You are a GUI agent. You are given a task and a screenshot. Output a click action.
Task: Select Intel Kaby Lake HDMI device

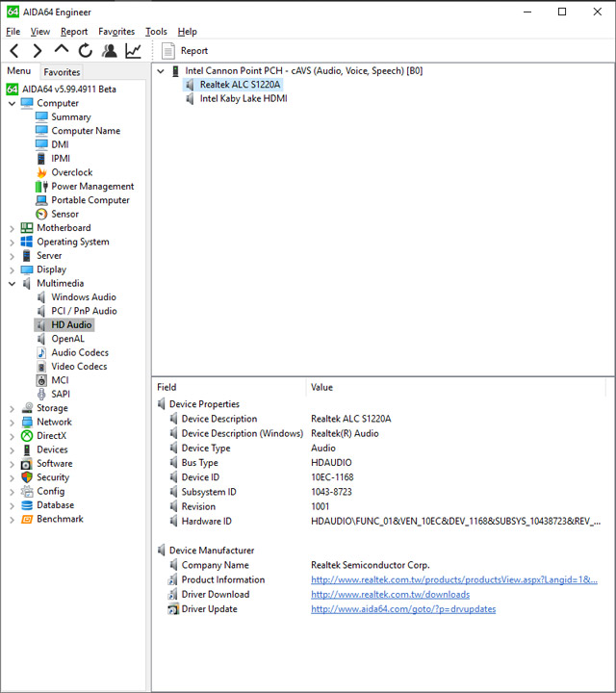244,98
